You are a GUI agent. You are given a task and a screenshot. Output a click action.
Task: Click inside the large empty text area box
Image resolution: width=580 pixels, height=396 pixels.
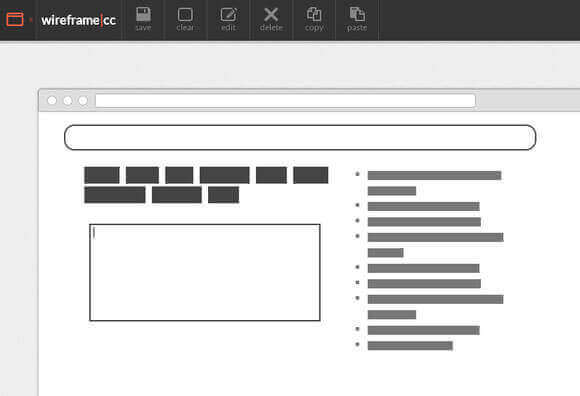[205, 273]
